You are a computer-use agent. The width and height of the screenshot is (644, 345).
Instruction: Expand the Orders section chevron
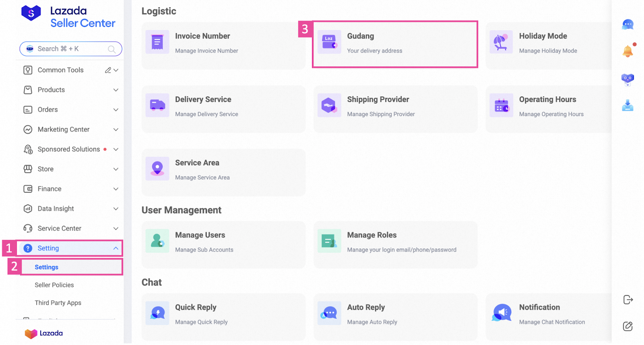116,110
